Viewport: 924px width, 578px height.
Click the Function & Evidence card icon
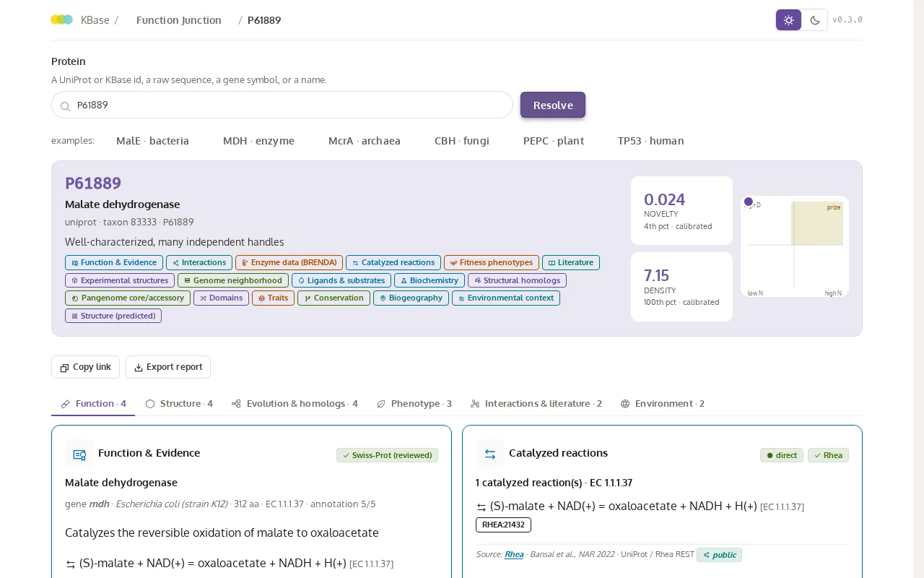click(x=79, y=454)
